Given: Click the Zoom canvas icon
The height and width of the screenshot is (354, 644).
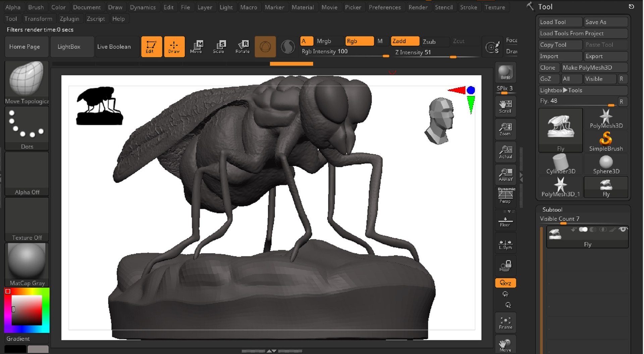Looking at the screenshot, I should (x=505, y=129).
